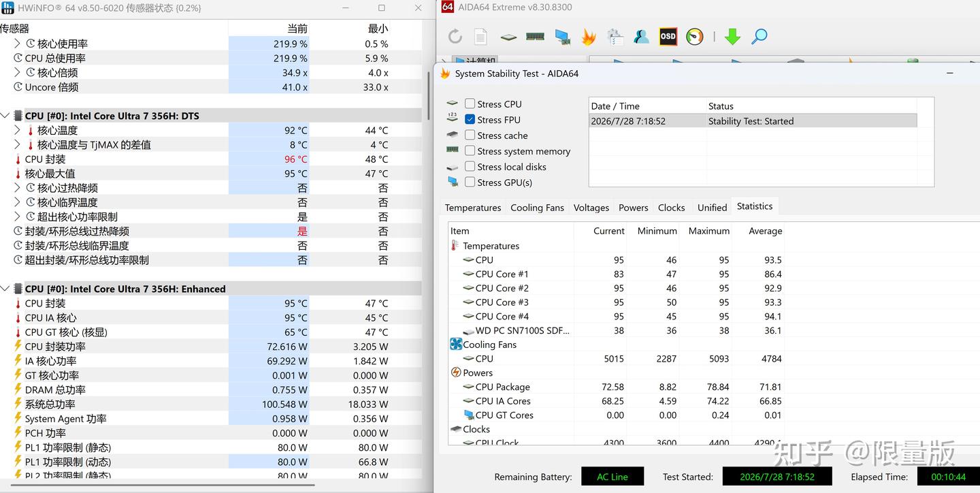Click the clock icon beside Clocks group
The image size is (980, 493).
(x=456, y=429)
